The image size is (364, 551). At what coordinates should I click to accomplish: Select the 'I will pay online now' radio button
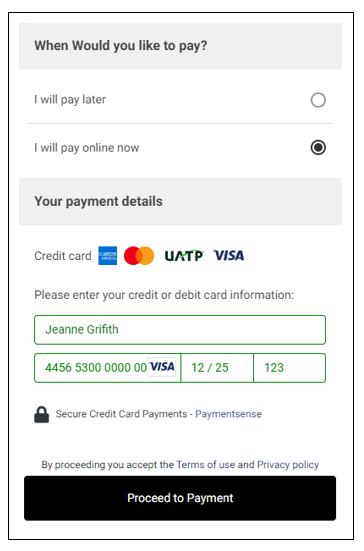[318, 147]
